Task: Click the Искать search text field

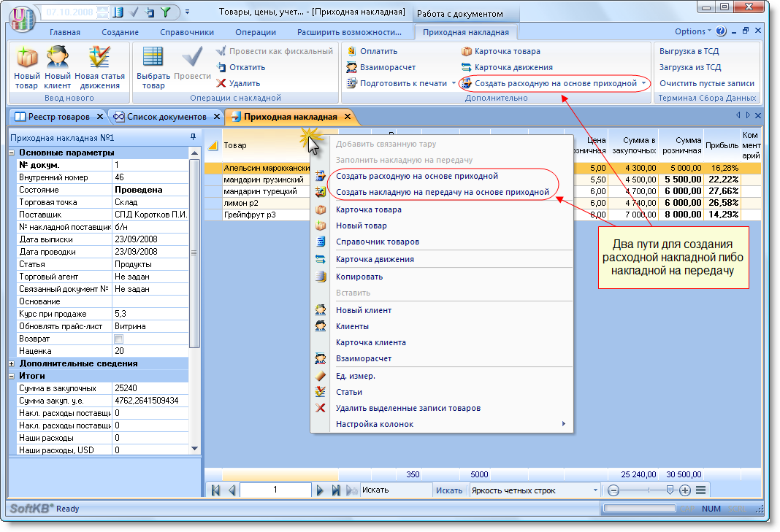Action: (x=396, y=490)
